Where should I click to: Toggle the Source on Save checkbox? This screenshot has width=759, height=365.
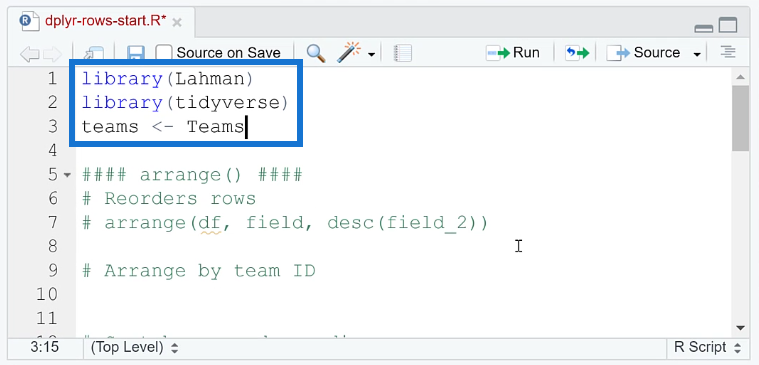click(x=164, y=53)
